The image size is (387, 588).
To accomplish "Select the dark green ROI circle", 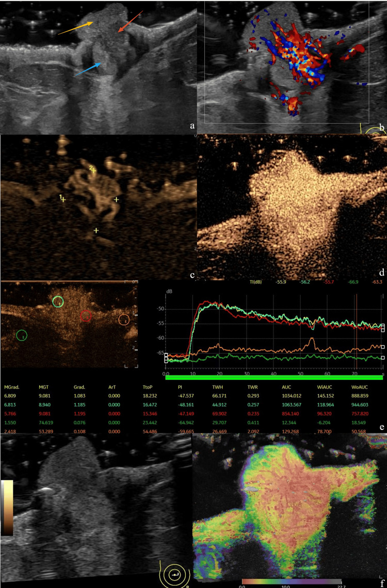I will 22,335.
